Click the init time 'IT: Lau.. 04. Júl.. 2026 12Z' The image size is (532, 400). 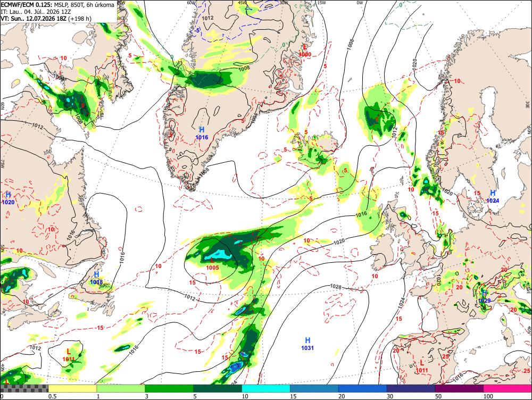[x=36, y=12]
